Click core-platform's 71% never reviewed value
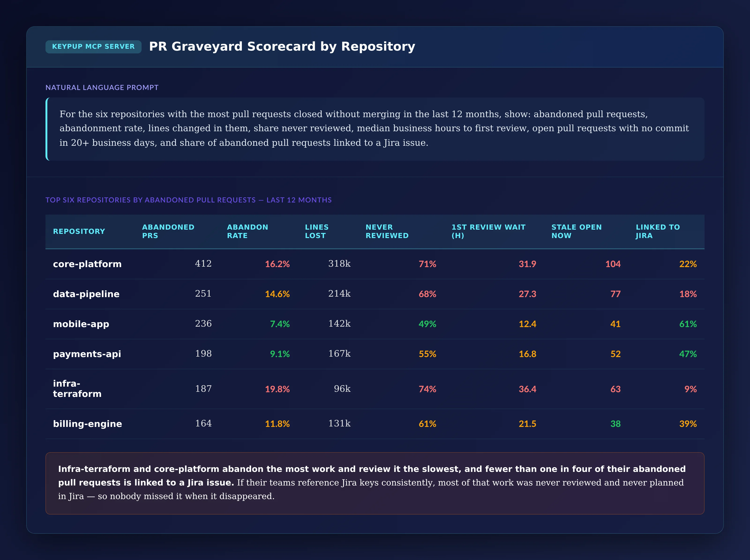 tap(427, 264)
